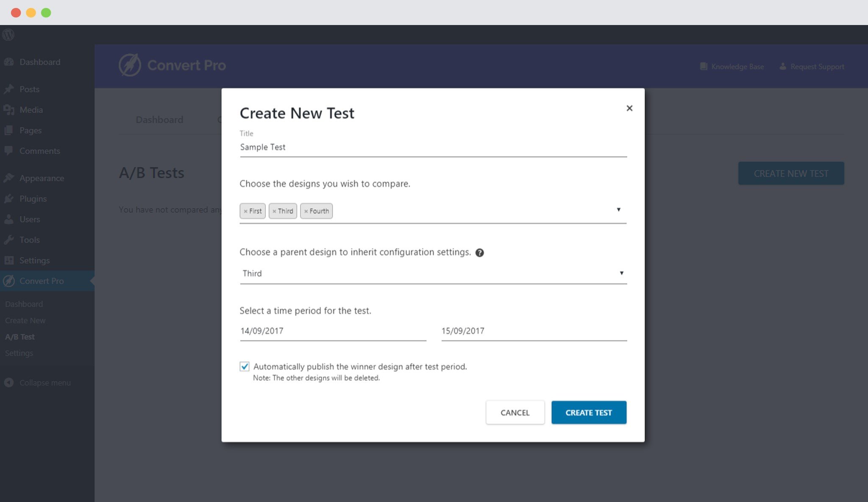
Task: Remove the First design tag
Action: coord(245,211)
